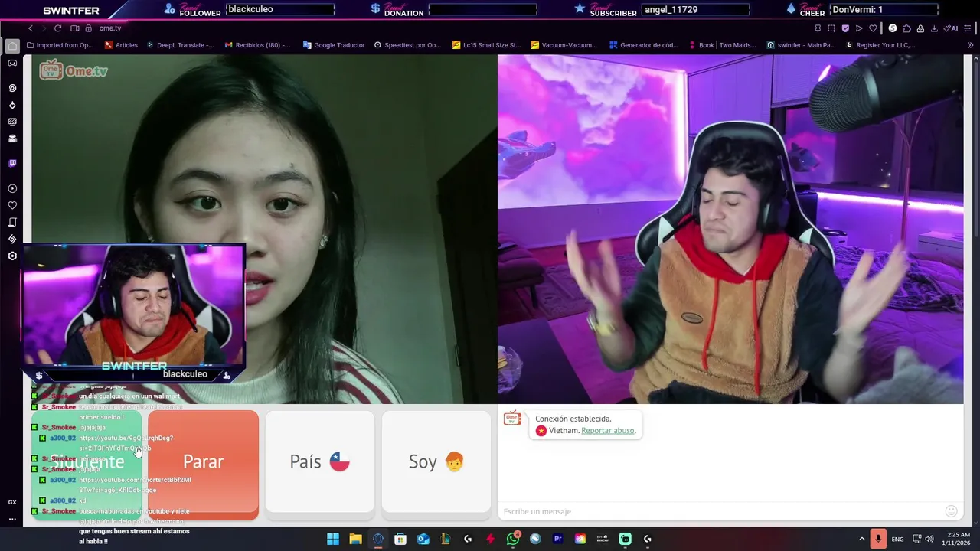Open Aria AI button in toolbar
This screenshot has width=980, height=551.
click(x=952, y=28)
